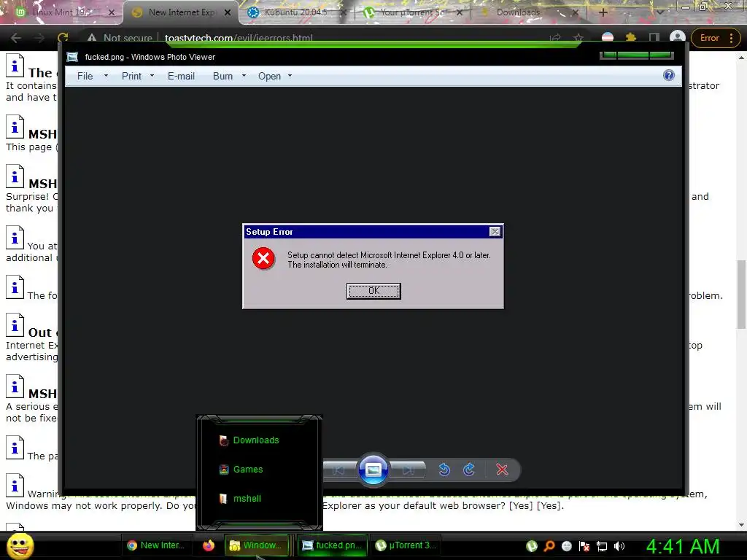747x560 pixels.
Task: Click the browser Forward arrow
Action: [39, 38]
